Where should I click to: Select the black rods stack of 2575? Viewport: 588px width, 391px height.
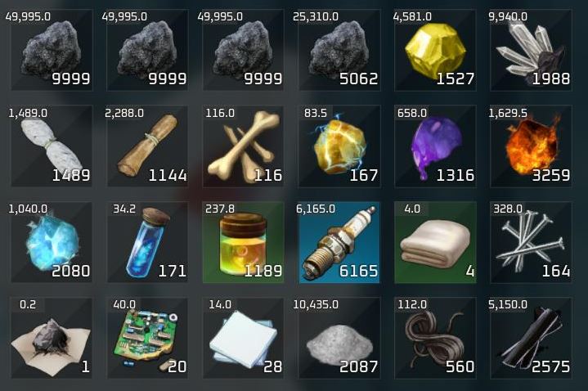pyautogui.click(x=531, y=338)
